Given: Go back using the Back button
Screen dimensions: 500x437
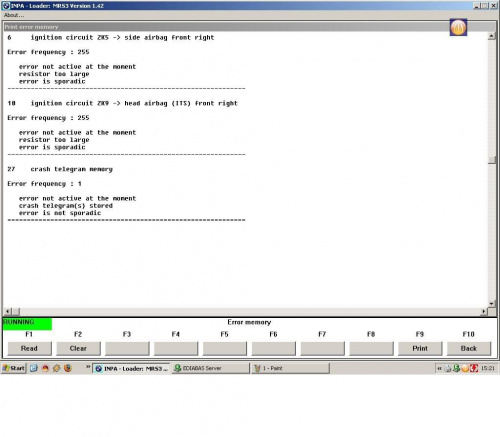Looking at the screenshot, I should coord(469,348).
